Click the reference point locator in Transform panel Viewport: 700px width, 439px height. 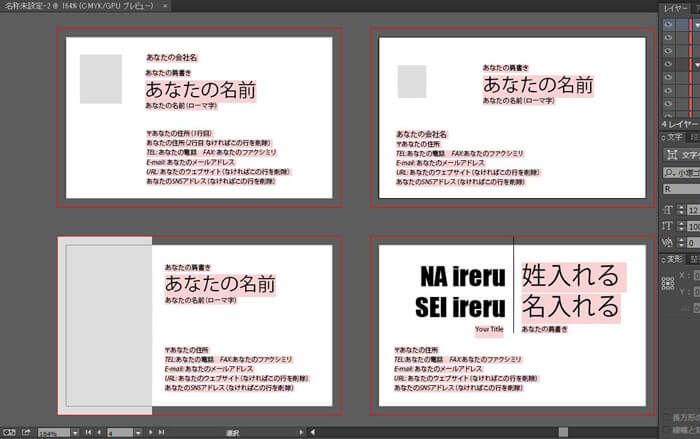tap(668, 283)
